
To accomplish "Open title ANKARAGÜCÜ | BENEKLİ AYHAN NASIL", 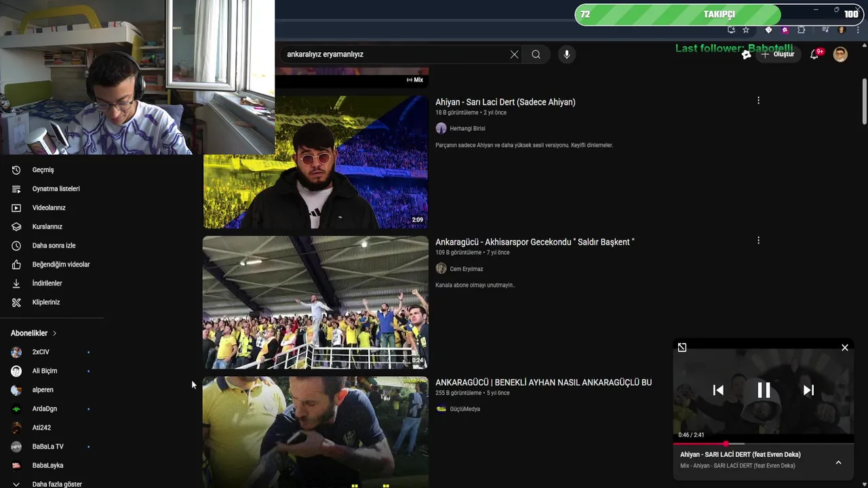I will [x=543, y=383].
